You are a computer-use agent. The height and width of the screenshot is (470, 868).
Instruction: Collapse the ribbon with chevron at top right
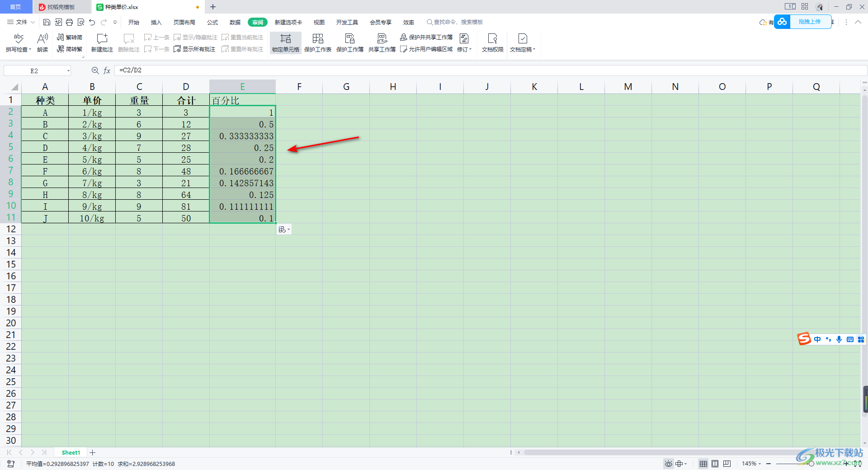tap(858, 22)
